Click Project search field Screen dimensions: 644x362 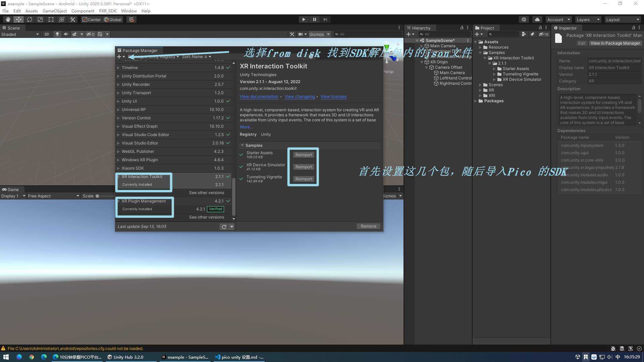click(503, 34)
